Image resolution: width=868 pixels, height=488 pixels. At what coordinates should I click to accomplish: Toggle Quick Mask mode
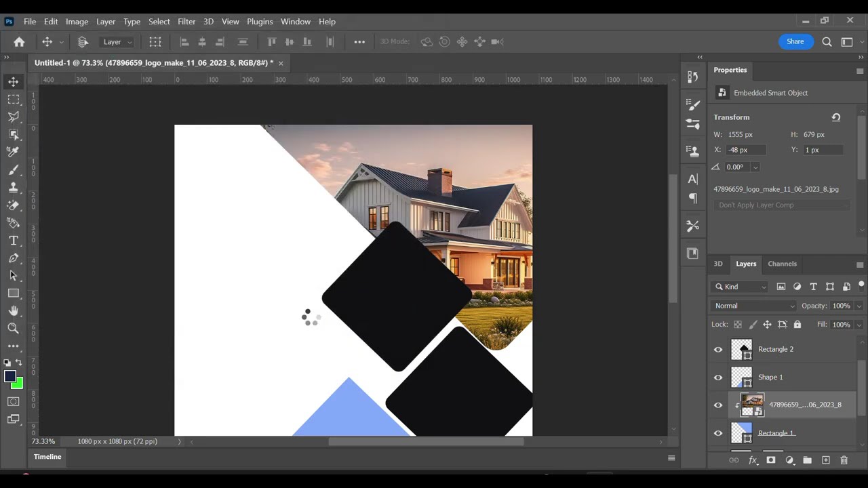click(x=14, y=402)
